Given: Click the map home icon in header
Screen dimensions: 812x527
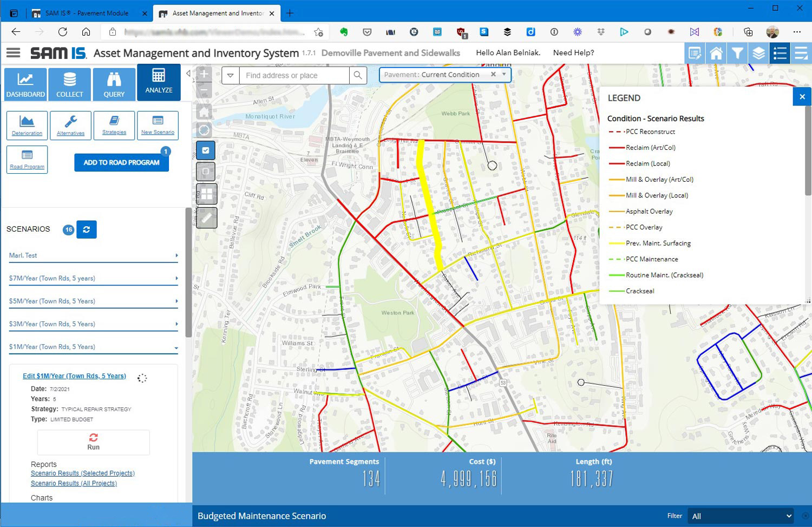Looking at the screenshot, I should click(716, 53).
